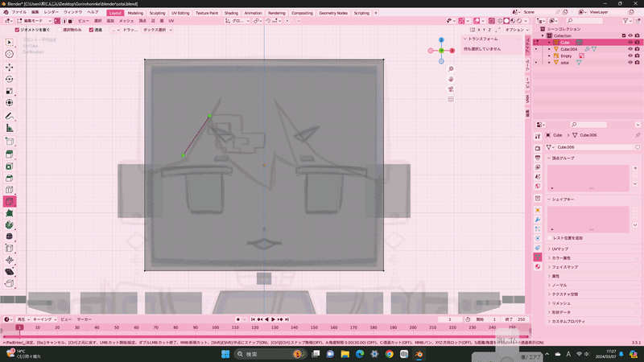The height and width of the screenshot is (362, 644).
Task: Open the レンダー menu
Action: [52, 12]
